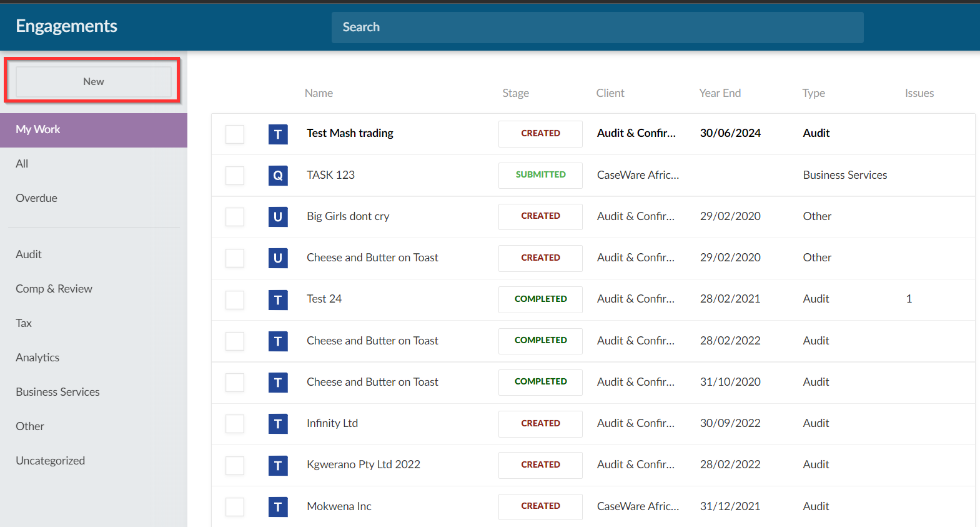Sort by the Year End column header

click(x=720, y=93)
